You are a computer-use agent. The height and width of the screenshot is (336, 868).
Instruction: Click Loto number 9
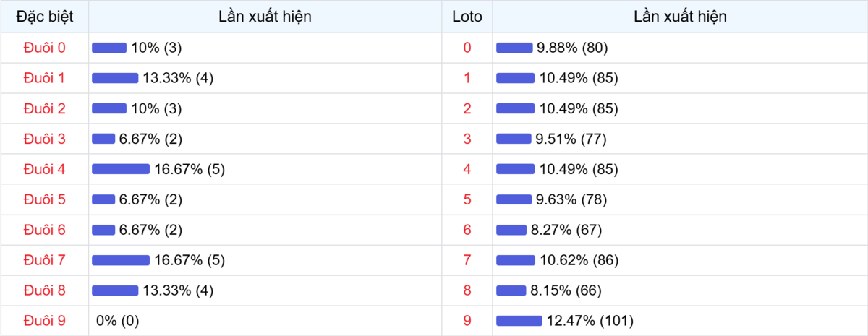tap(467, 321)
